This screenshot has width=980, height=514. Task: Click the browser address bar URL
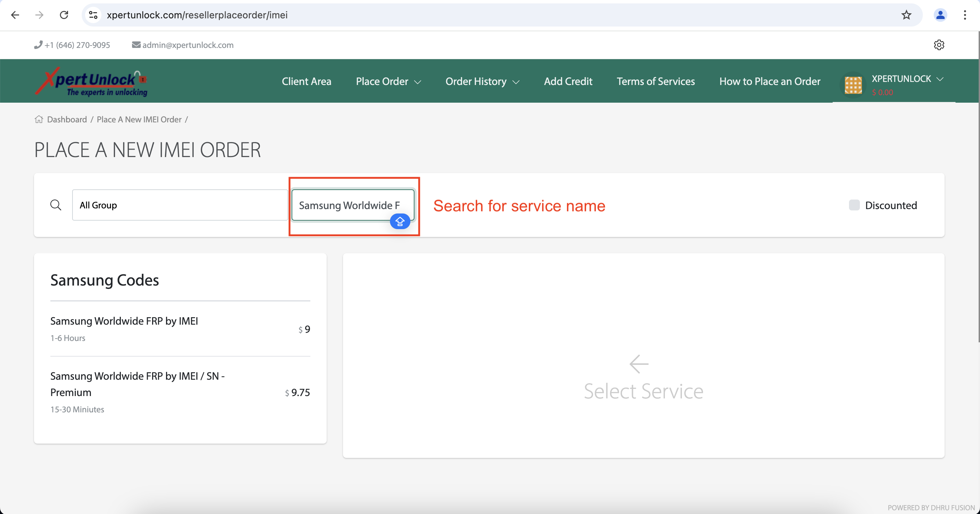click(197, 15)
